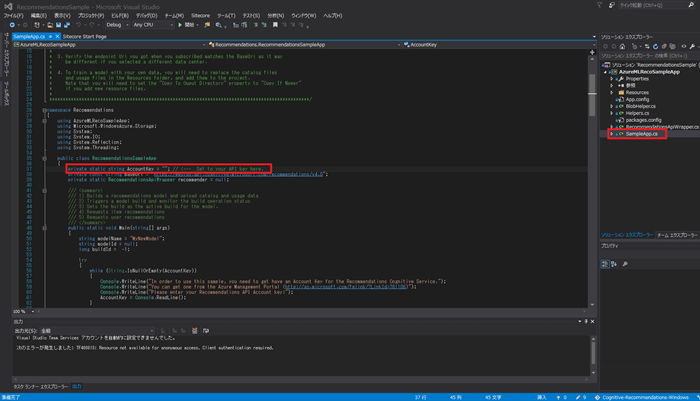Image resolution: width=700 pixels, height=401 pixels.
Task: Select App.config in Solution Explorer
Action: (x=637, y=100)
